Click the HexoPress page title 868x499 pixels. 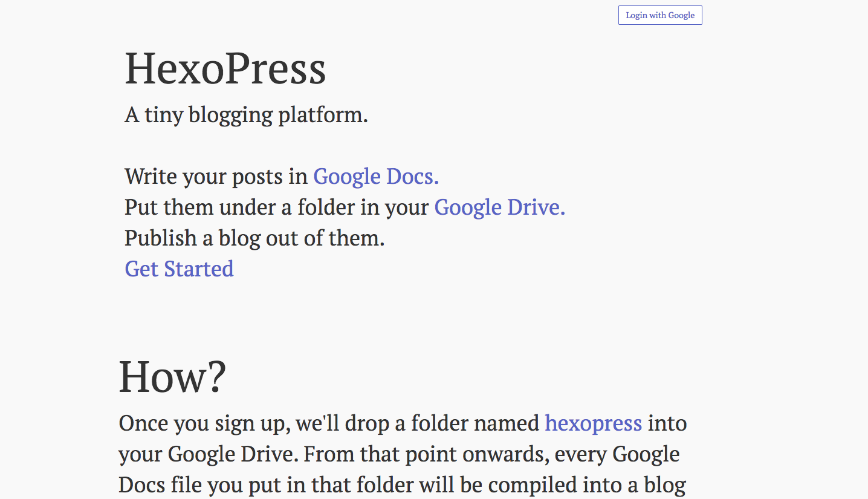[225, 68]
